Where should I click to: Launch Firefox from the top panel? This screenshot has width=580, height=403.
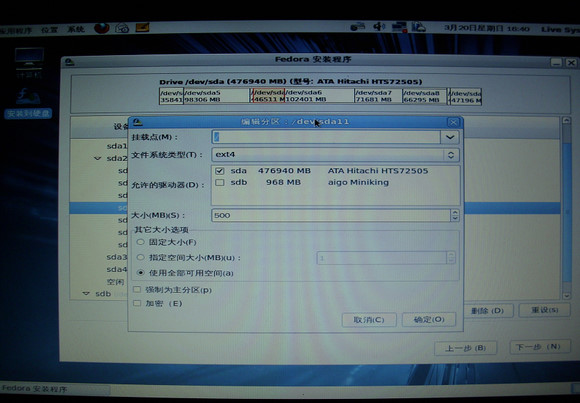coord(101,28)
